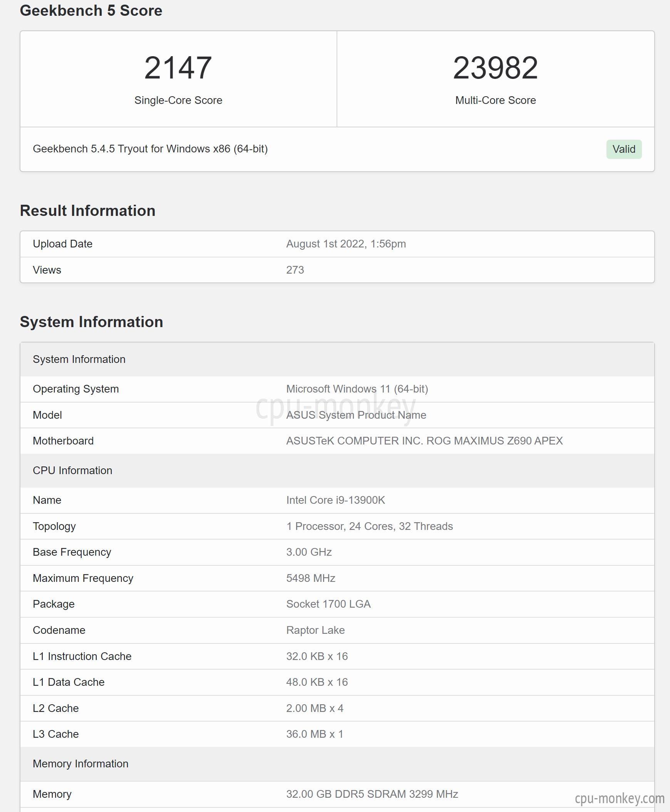Image resolution: width=670 pixels, height=812 pixels.
Task: Click the CPU Information section header row
Action: (x=337, y=470)
